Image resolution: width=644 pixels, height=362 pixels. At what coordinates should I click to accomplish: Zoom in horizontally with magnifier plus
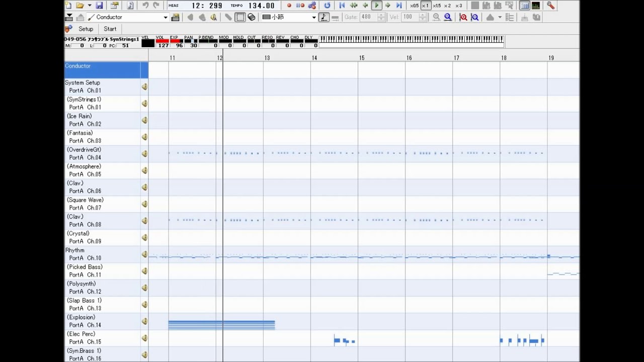click(436, 18)
